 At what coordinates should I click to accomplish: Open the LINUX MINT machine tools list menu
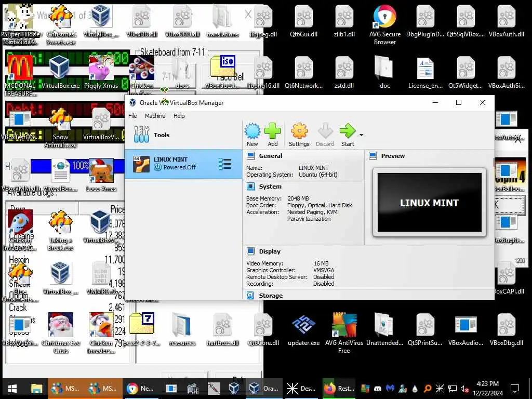pyautogui.click(x=225, y=164)
